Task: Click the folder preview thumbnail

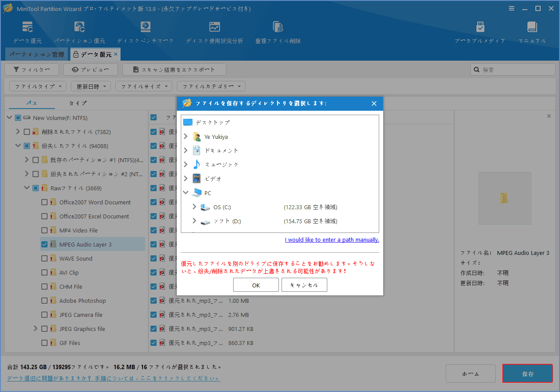Action: pyautogui.click(x=505, y=198)
